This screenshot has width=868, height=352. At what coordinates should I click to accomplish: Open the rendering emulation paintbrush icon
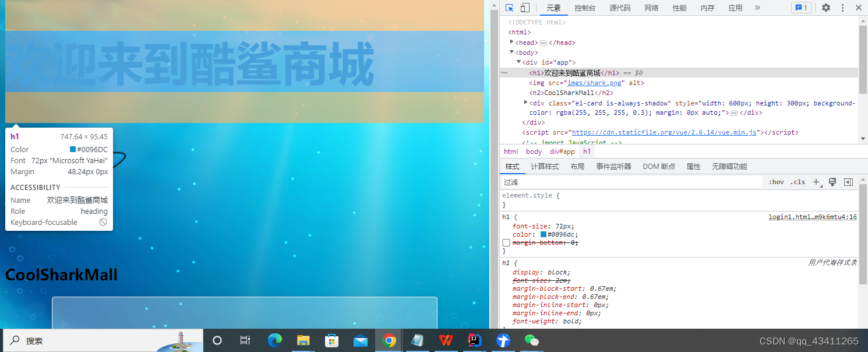(x=832, y=182)
